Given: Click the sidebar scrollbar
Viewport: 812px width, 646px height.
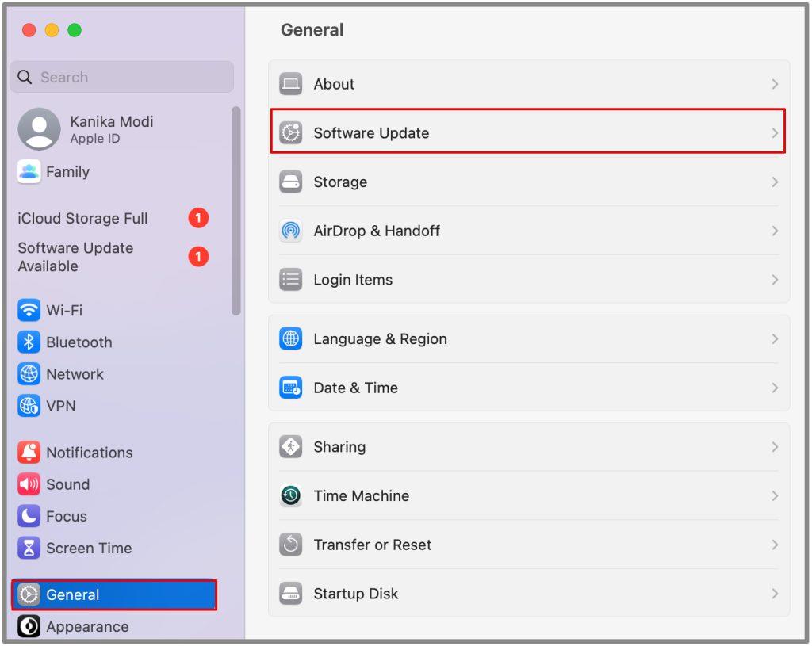Looking at the screenshot, I should pos(236,211).
